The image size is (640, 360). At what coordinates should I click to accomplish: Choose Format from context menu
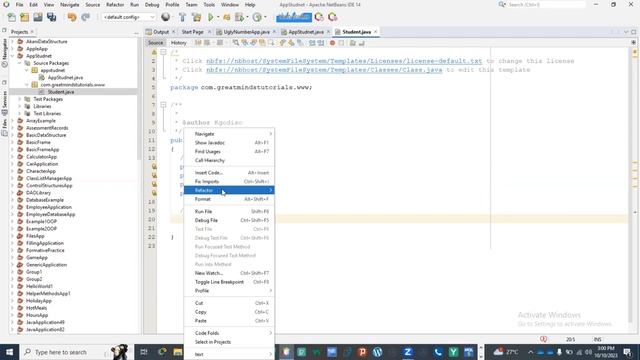229,199
